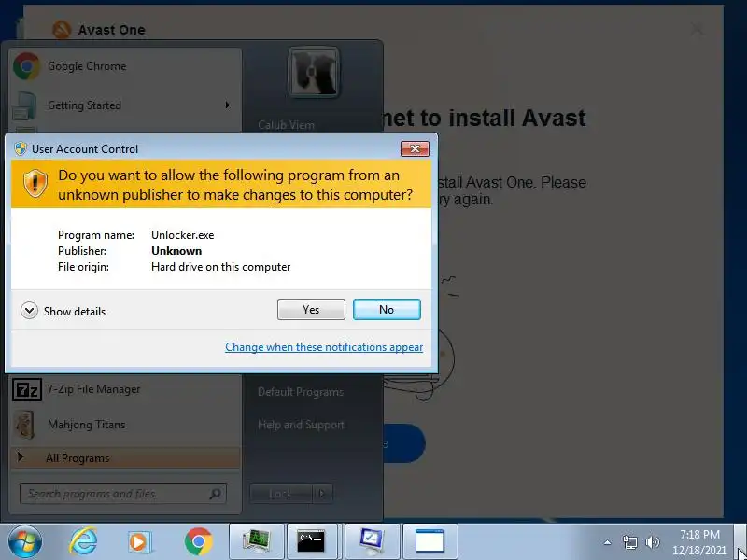Expand Getting Started submenu arrow
Screen dimensions: 747x560
click(228, 105)
